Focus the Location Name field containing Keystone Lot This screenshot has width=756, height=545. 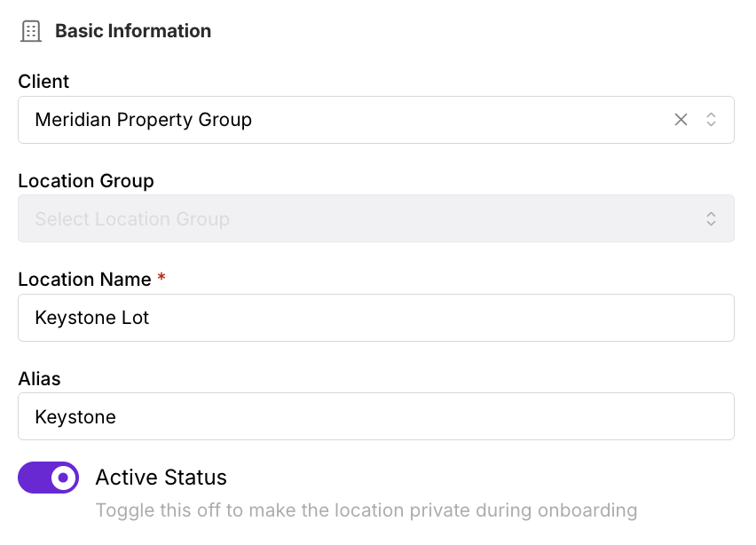pos(376,318)
